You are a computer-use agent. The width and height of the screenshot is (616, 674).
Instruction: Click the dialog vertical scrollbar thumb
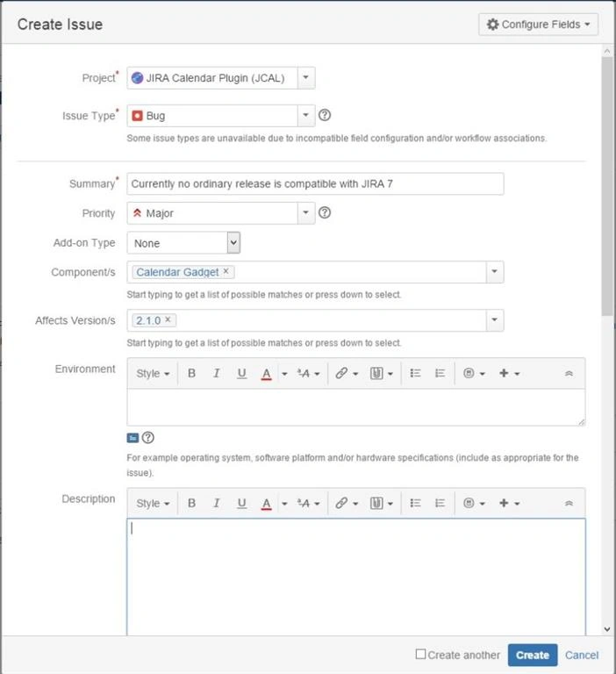pos(606,187)
